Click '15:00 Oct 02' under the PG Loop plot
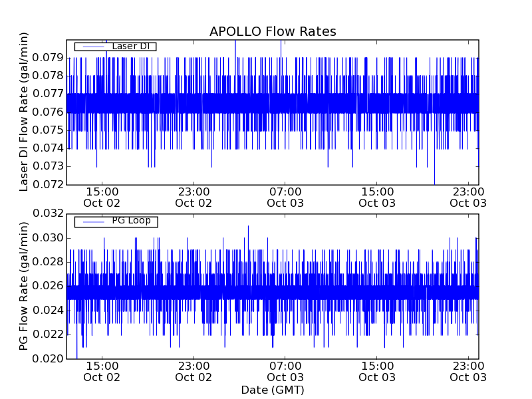Screen dimensions: 532x399 click(102, 372)
